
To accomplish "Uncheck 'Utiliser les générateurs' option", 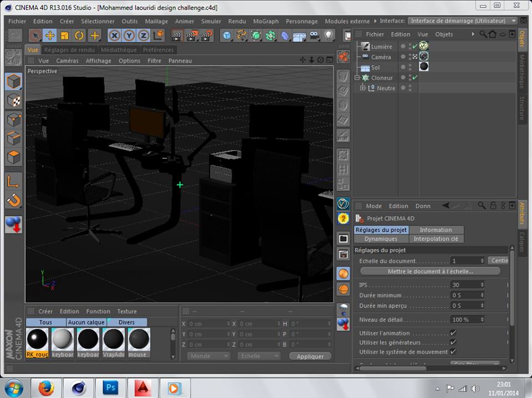I will tap(453, 343).
